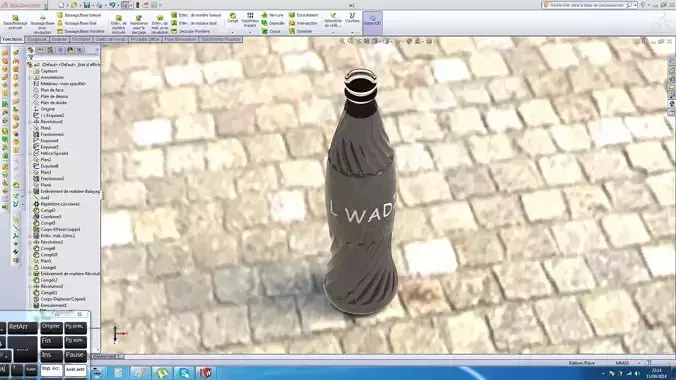
Task: Select Origine in feature tree
Action: [x=47, y=109]
